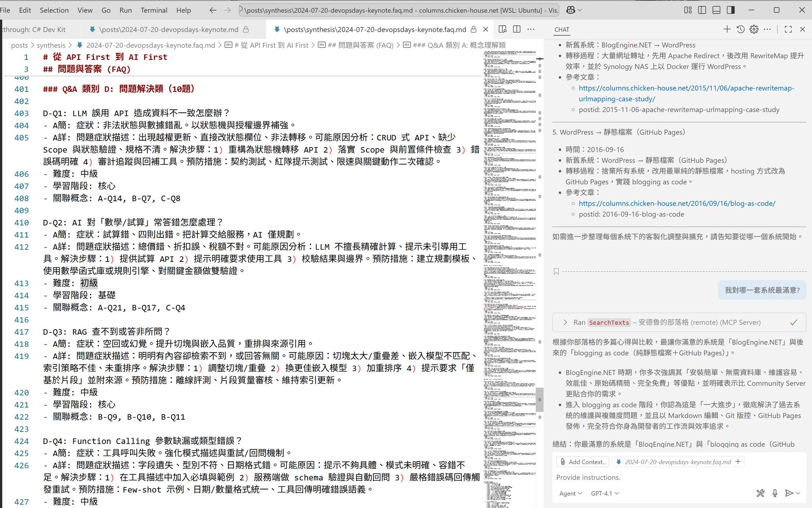Start a new chat with plus icon

click(727, 29)
